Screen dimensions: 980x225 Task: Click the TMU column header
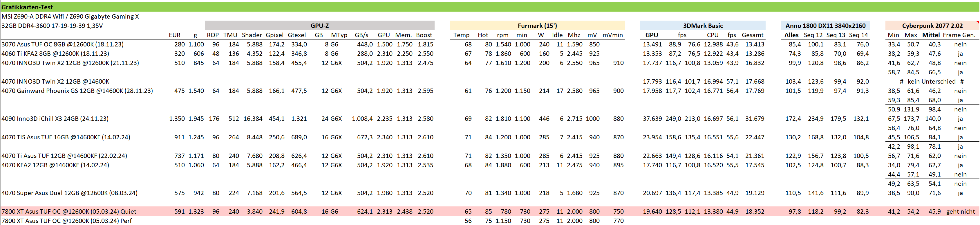pyautogui.click(x=230, y=35)
